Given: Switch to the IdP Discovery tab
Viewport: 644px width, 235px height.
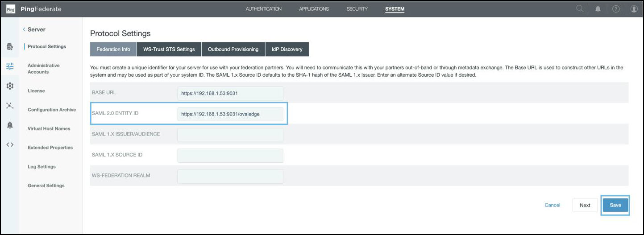Looking at the screenshot, I should click(287, 49).
